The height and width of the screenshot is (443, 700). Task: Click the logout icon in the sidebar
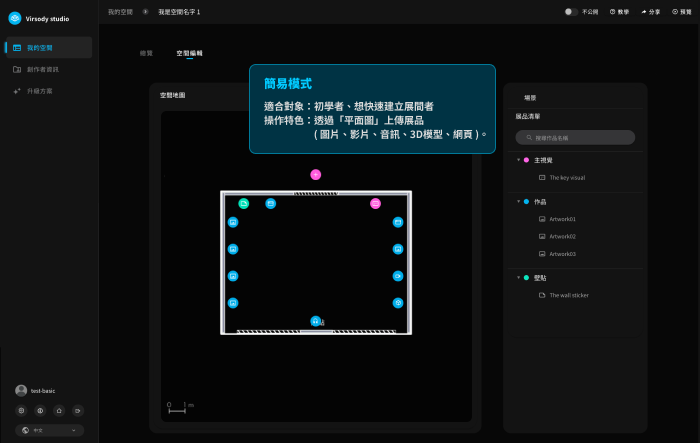click(78, 410)
